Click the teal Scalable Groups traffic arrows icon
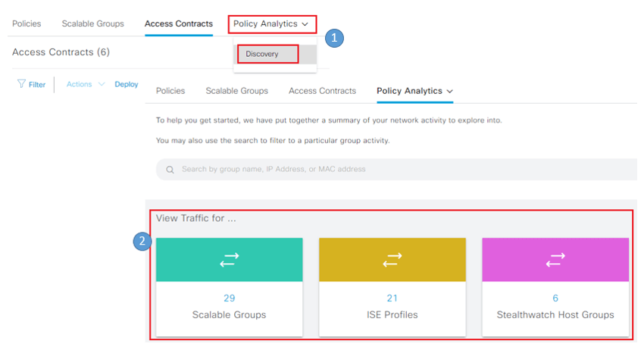The width and height of the screenshot is (644, 353). pos(229,260)
